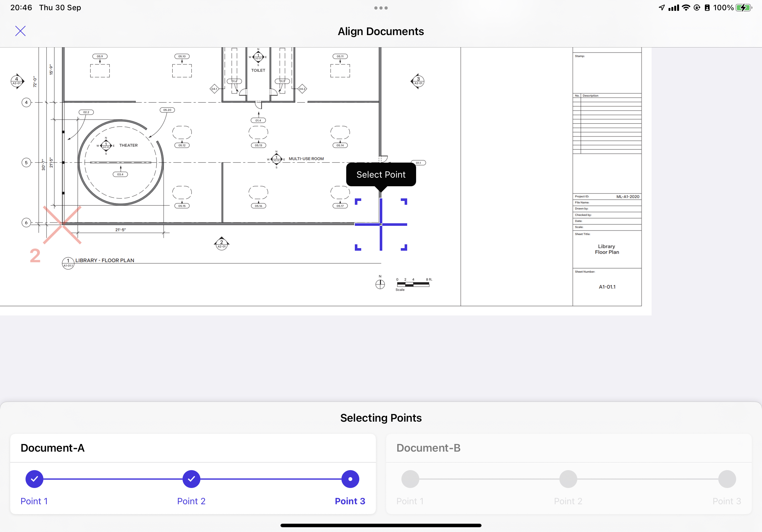Tap the three-dot multitasking menu at top
The width and height of the screenshot is (762, 532).
point(381,8)
